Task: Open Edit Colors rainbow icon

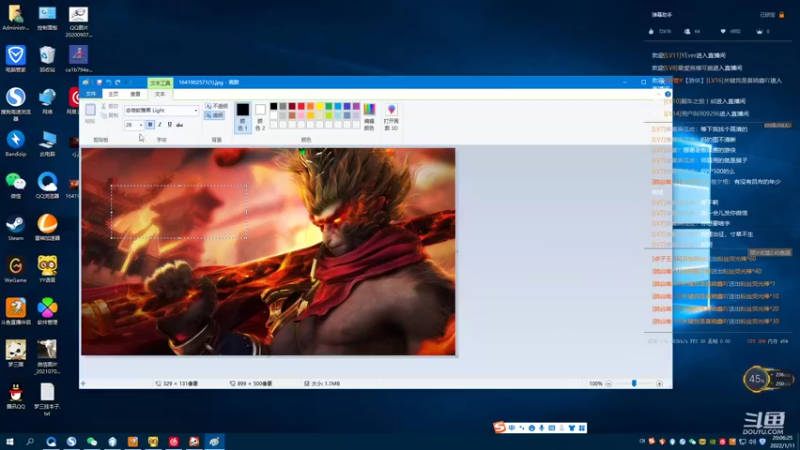Action: click(x=369, y=109)
